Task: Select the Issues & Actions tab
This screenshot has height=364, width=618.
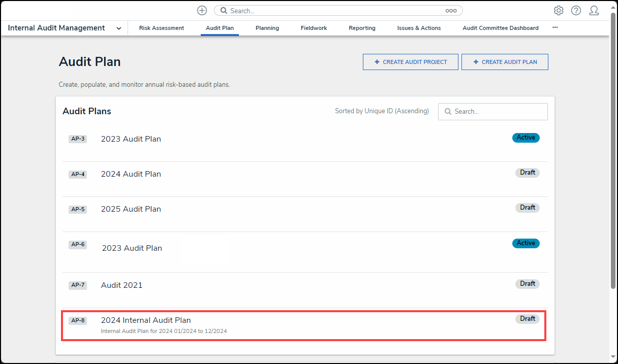Action: pos(419,28)
